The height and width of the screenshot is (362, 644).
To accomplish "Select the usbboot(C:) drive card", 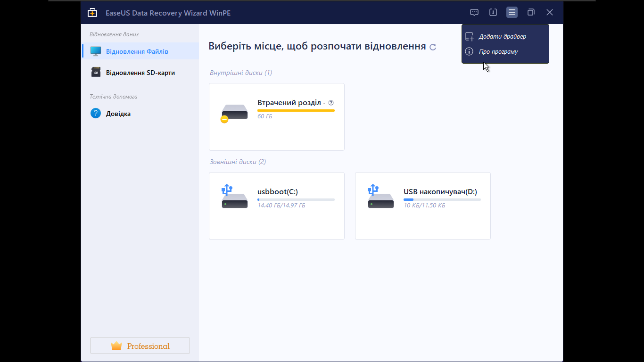I will 277,206.
